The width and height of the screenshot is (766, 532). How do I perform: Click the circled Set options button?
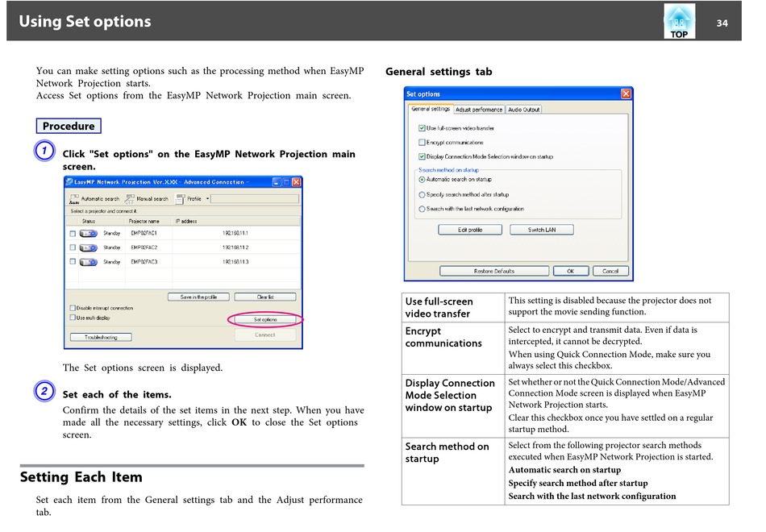pos(265,319)
